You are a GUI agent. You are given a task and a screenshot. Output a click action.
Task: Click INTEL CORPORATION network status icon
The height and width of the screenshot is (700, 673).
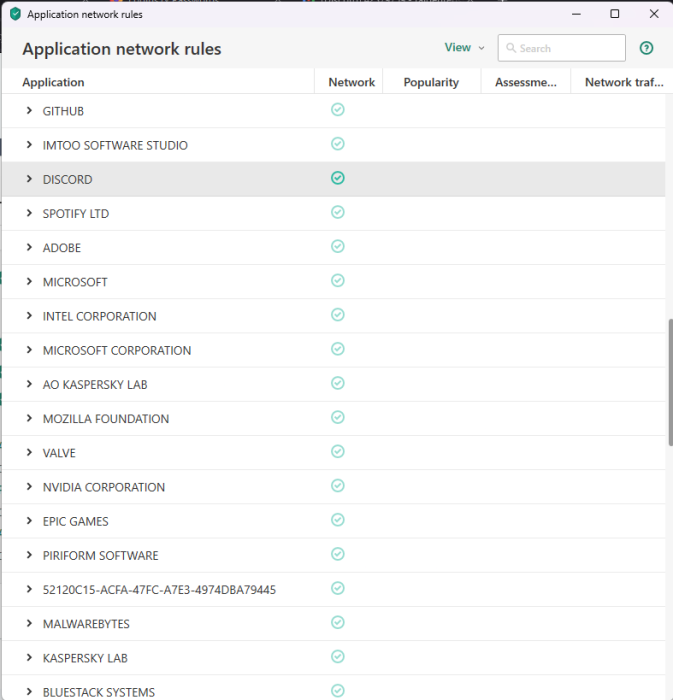coord(338,315)
